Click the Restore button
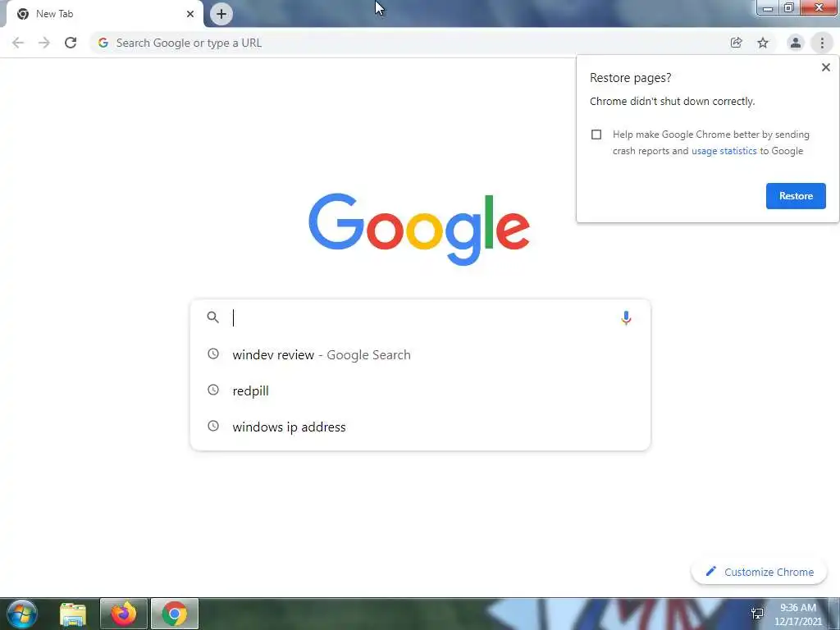The image size is (840, 630). click(796, 196)
